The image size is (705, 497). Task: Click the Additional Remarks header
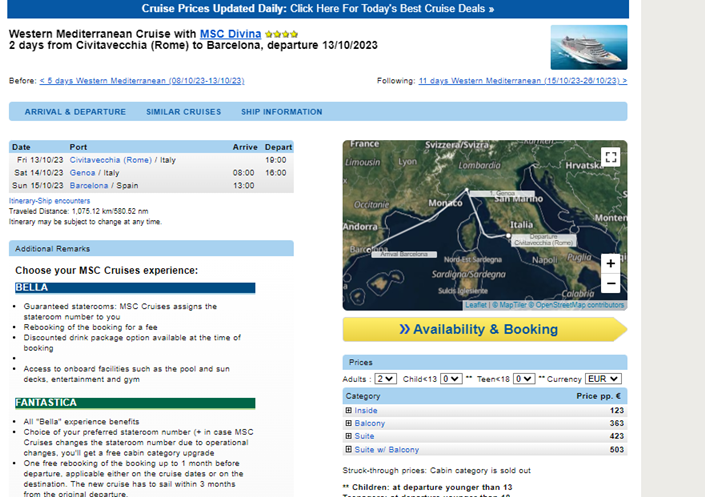[x=151, y=249]
